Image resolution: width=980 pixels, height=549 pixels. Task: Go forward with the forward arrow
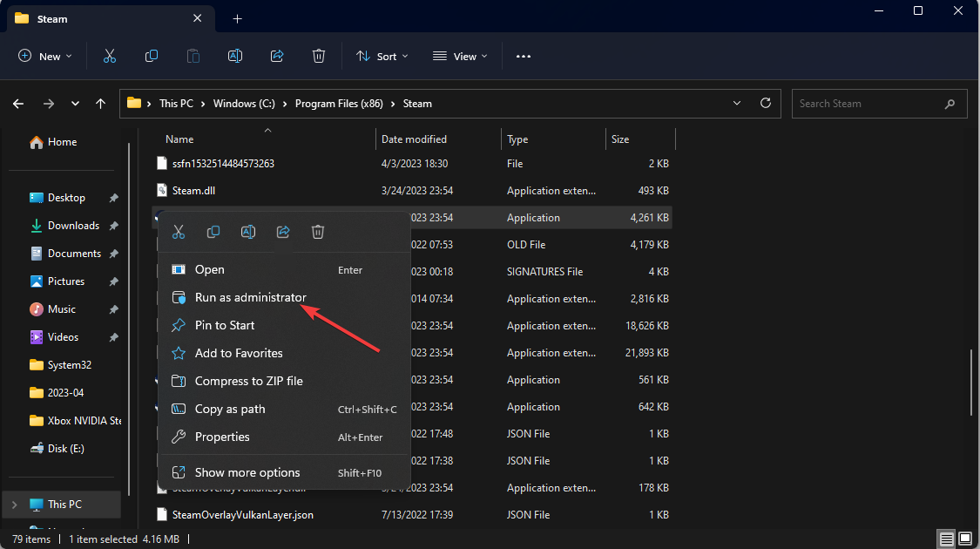point(48,104)
